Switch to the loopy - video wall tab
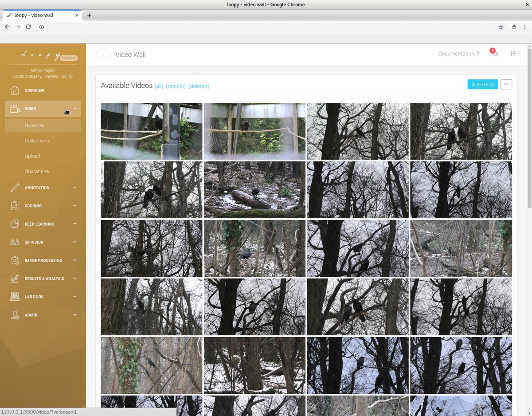 (x=42, y=15)
